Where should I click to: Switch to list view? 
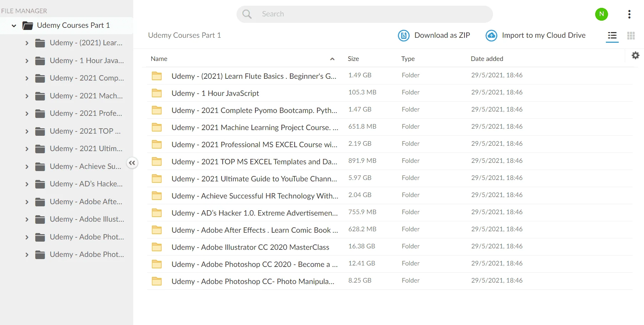pos(612,36)
